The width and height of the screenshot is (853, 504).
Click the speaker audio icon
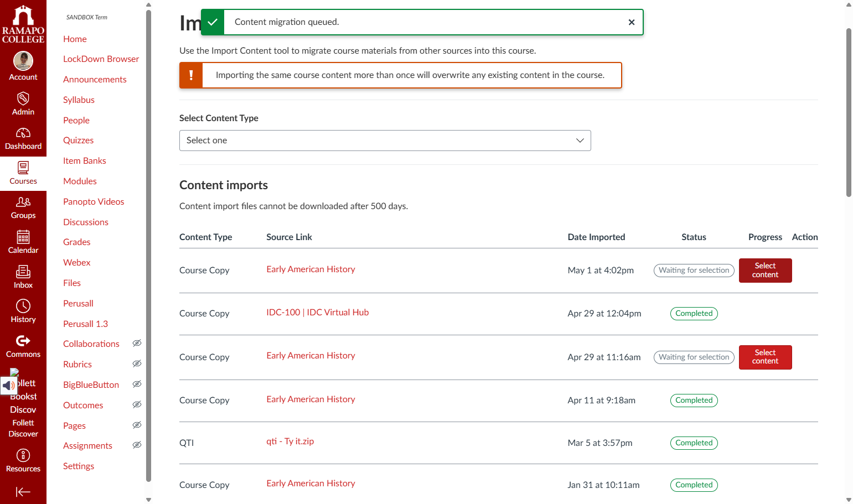(9, 386)
